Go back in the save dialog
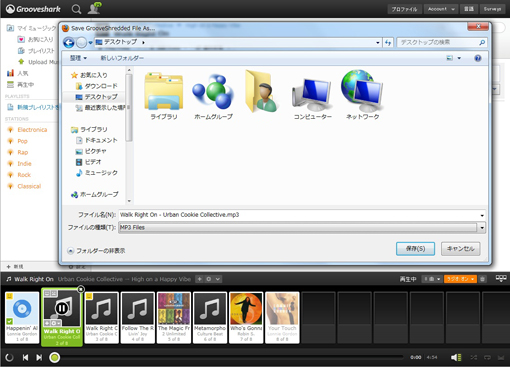510x367 pixels. click(x=69, y=43)
